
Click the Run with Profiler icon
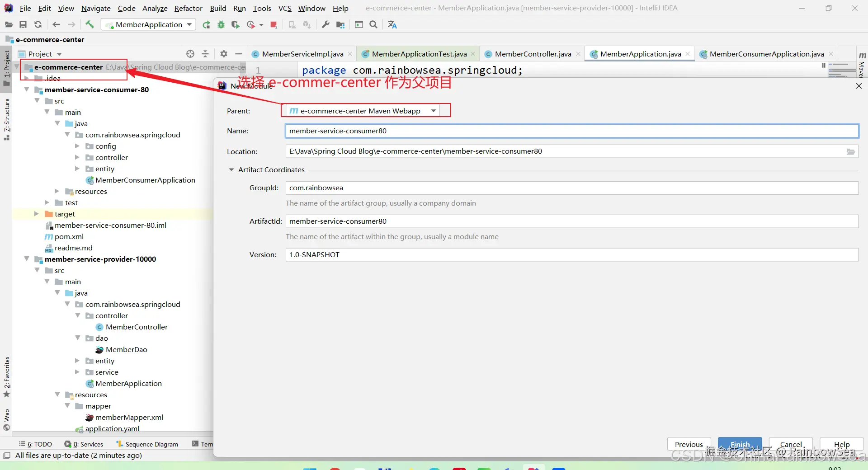251,24
